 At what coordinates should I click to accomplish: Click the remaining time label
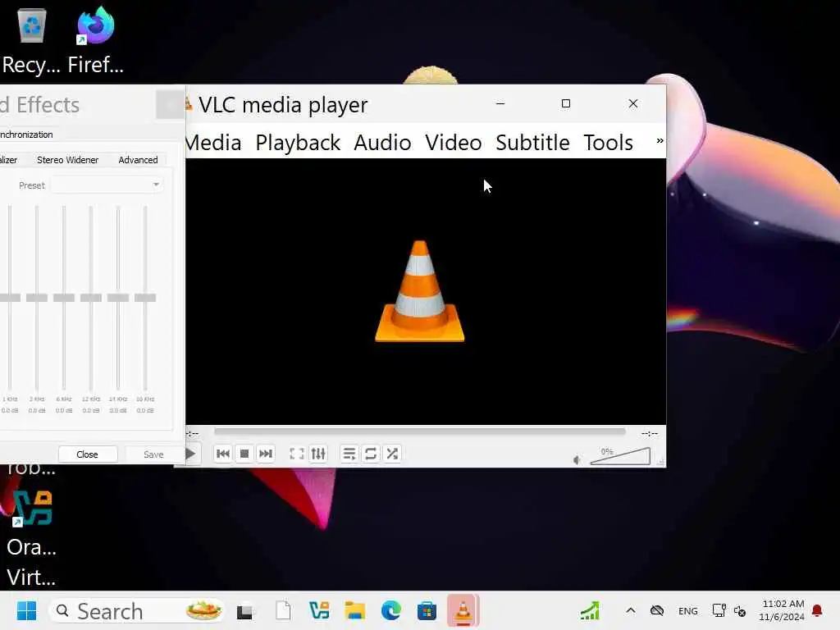tap(650, 433)
